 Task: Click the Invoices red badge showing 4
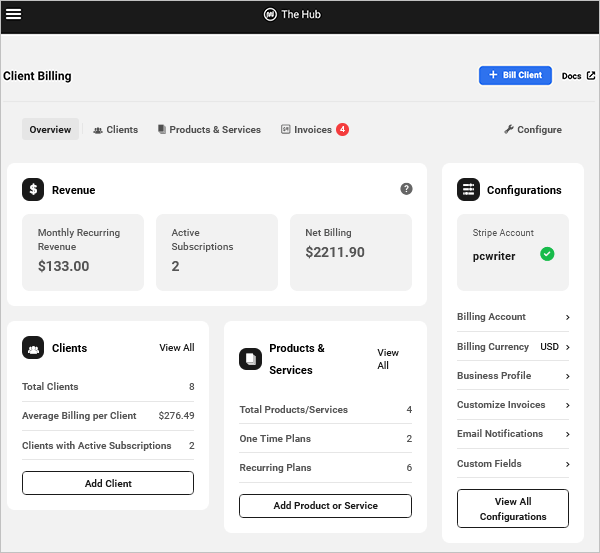click(342, 129)
